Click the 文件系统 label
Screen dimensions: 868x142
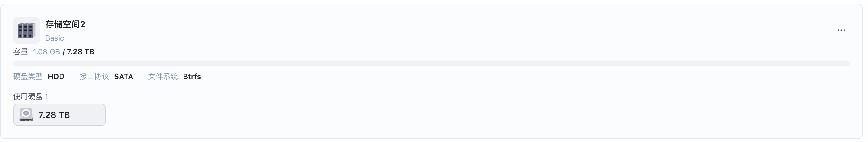163,77
